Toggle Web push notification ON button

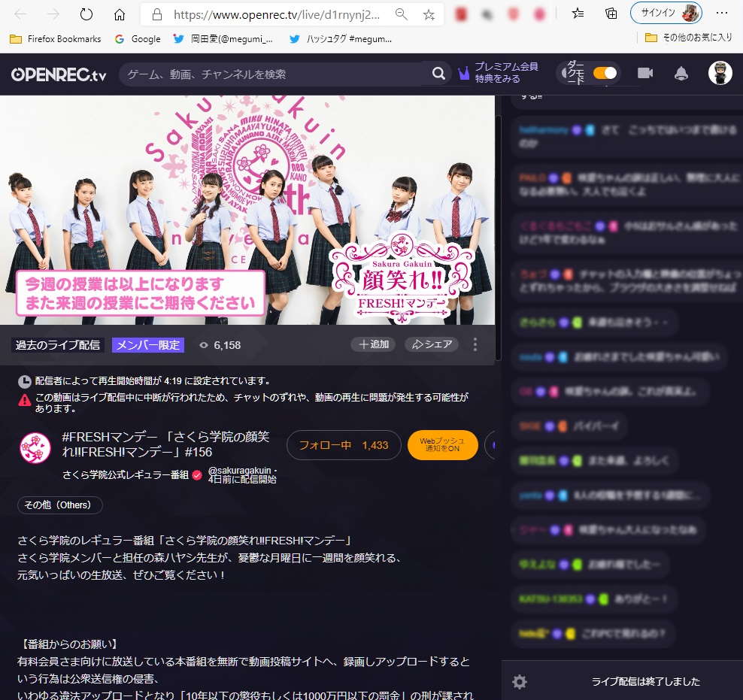pos(442,445)
